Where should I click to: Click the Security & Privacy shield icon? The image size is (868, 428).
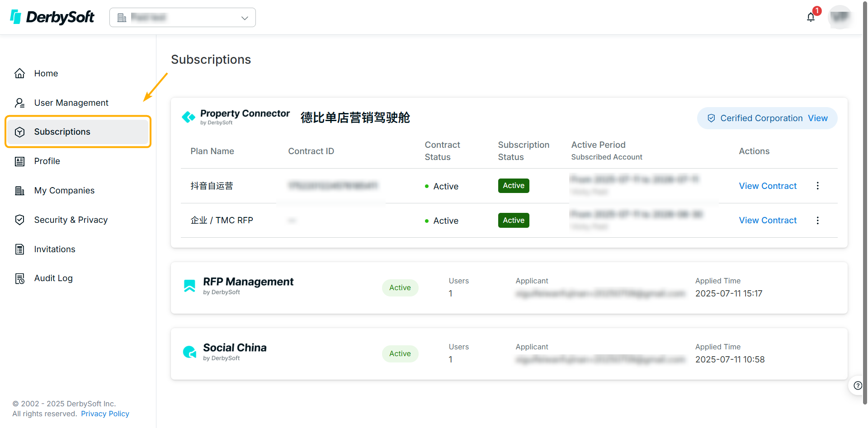click(20, 220)
